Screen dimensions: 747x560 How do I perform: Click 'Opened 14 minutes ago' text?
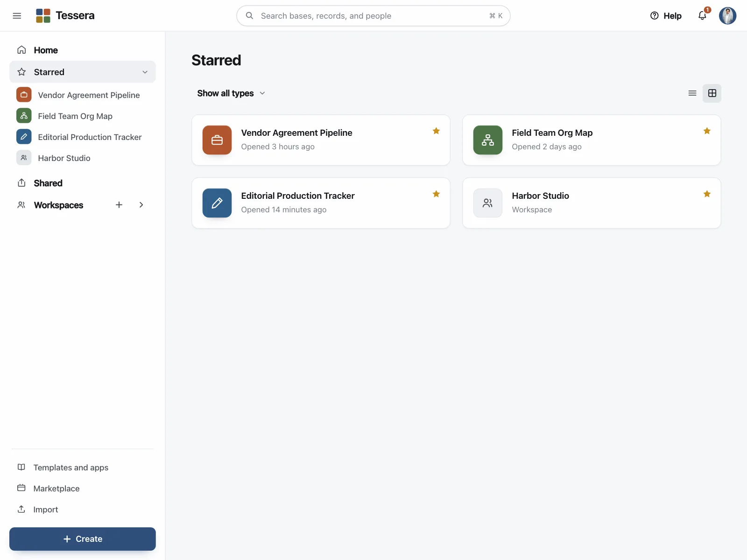coord(284,210)
